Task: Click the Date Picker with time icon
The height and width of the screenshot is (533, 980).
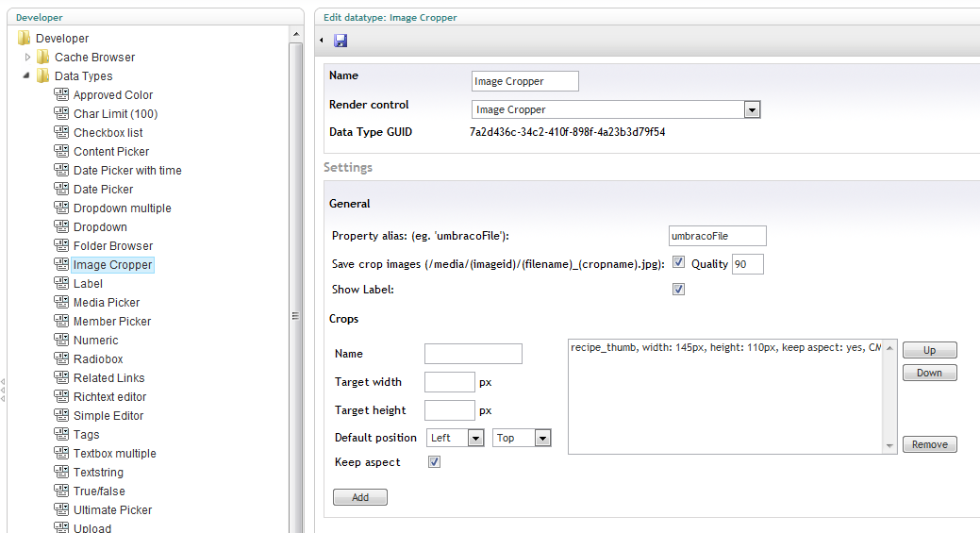Action: pos(61,170)
